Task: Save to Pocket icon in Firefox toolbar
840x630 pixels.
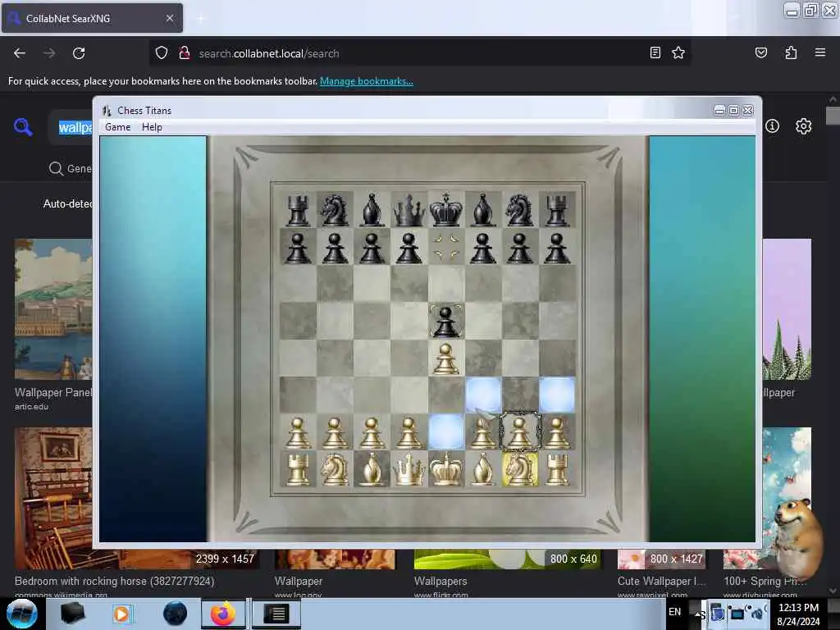Action: [x=760, y=52]
